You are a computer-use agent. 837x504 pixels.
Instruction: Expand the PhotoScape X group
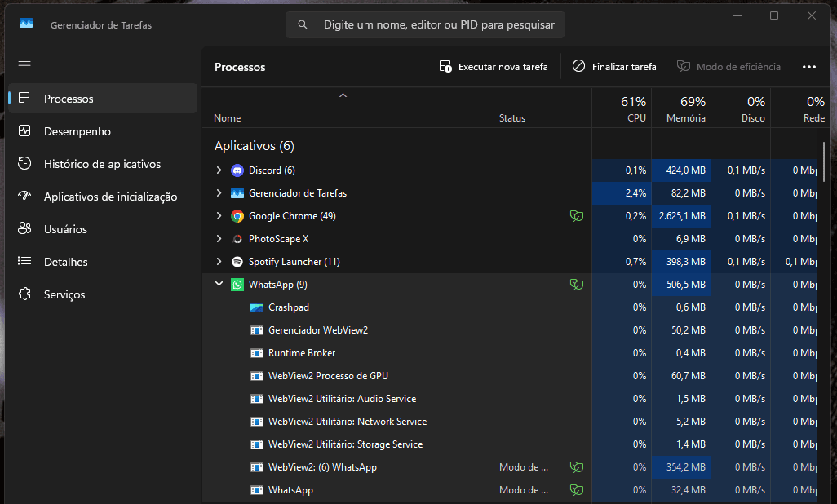click(219, 239)
